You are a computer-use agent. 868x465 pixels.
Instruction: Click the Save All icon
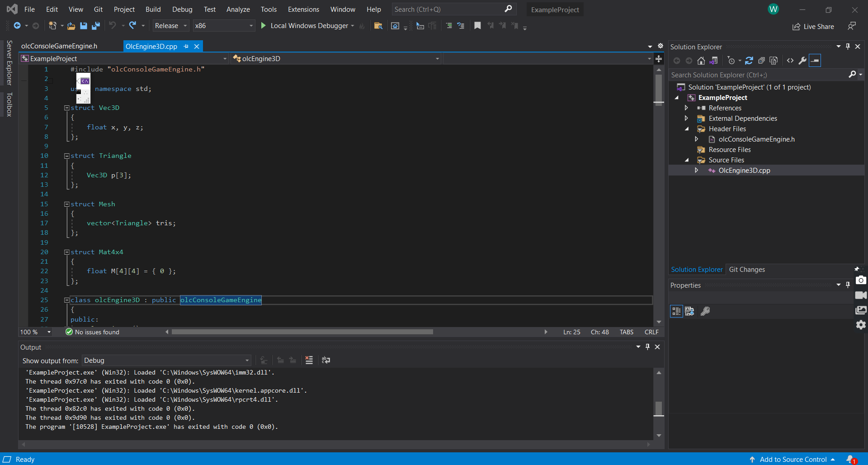click(96, 25)
